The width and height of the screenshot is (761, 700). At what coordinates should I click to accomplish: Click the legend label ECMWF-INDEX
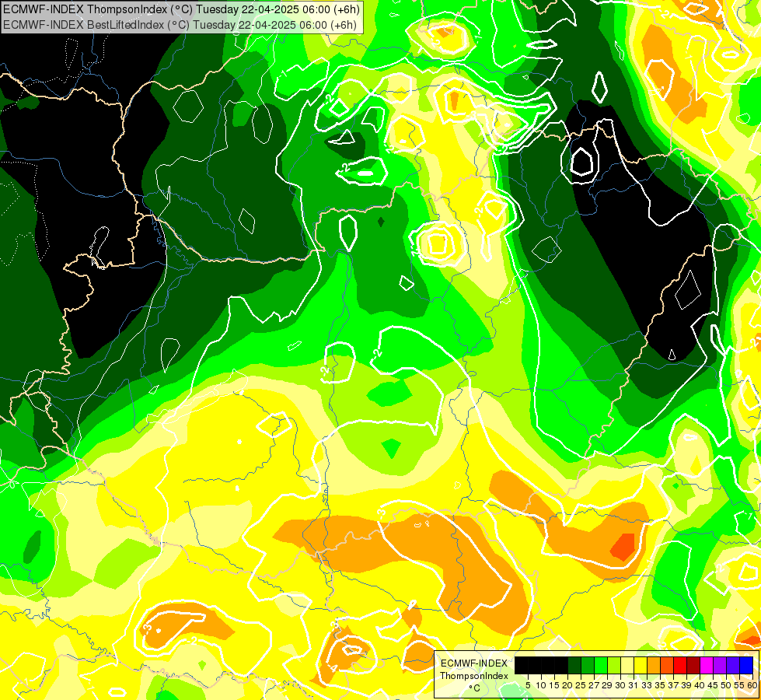click(474, 663)
